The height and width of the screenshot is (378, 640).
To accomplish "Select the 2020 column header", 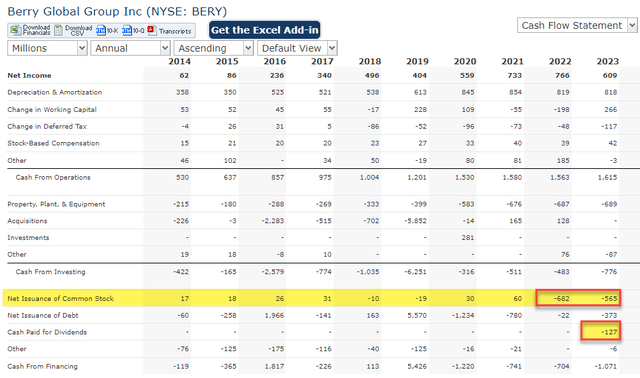I will [465, 62].
